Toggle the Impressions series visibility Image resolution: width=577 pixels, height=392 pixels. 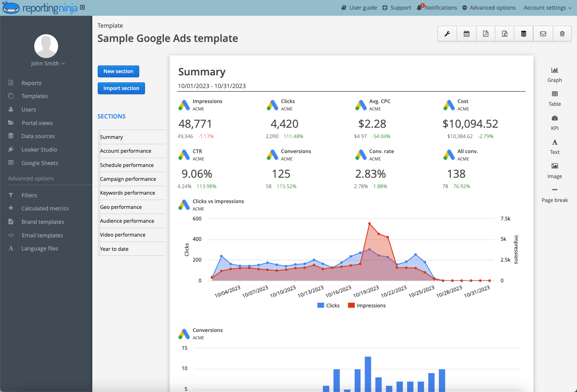tap(367, 305)
